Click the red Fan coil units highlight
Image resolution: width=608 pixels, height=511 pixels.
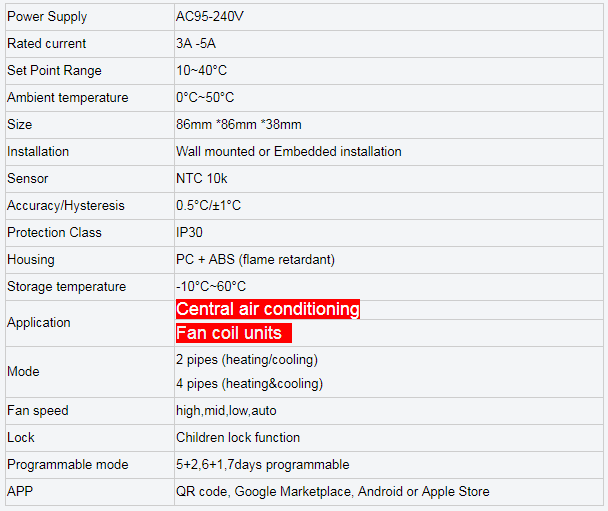[x=233, y=333]
